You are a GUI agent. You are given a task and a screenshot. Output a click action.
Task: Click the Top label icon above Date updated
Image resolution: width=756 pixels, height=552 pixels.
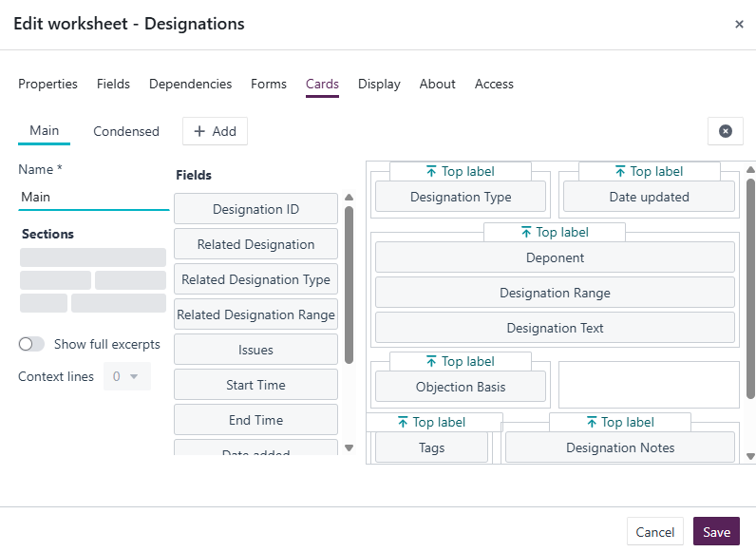click(x=620, y=171)
